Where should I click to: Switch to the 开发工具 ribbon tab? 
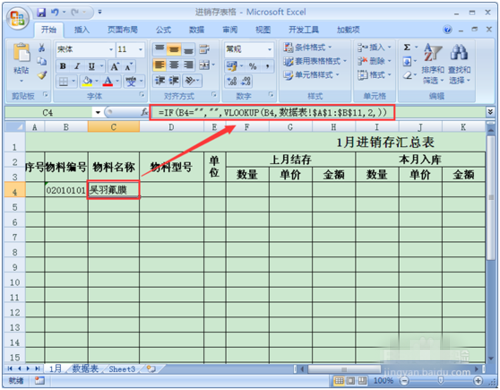point(303,30)
